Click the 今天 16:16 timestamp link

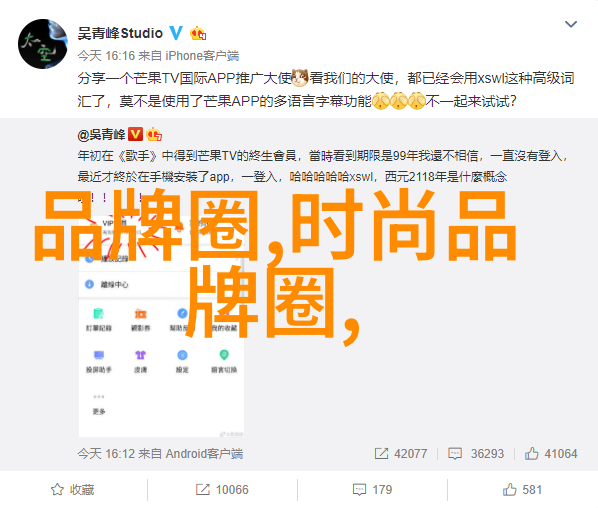click(x=106, y=56)
